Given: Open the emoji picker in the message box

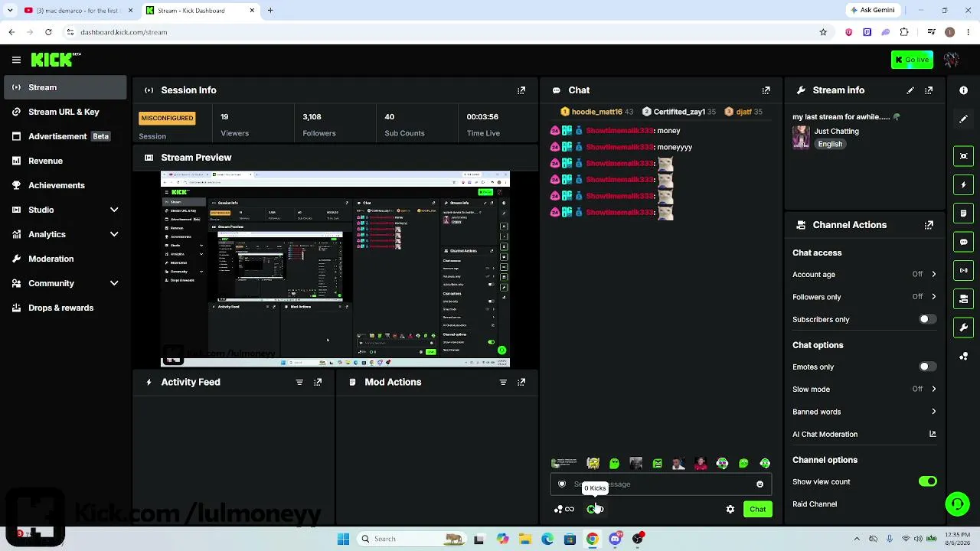Looking at the screenshot, I should tap(759, 484).
